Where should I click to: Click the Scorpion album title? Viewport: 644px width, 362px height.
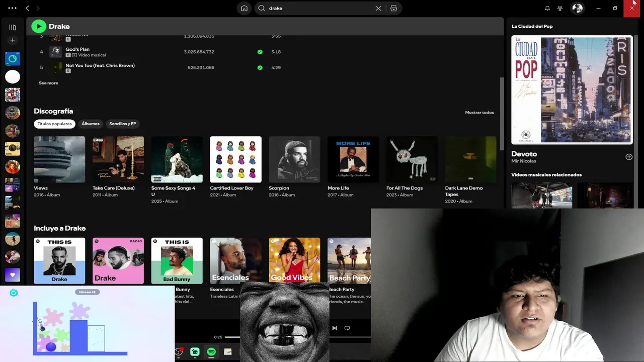point(279,188)
